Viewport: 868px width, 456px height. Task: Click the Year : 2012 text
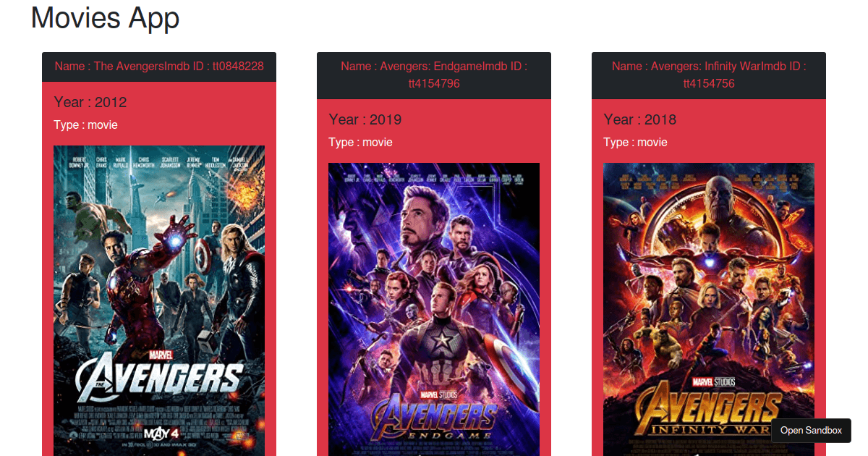coord(90,102)
